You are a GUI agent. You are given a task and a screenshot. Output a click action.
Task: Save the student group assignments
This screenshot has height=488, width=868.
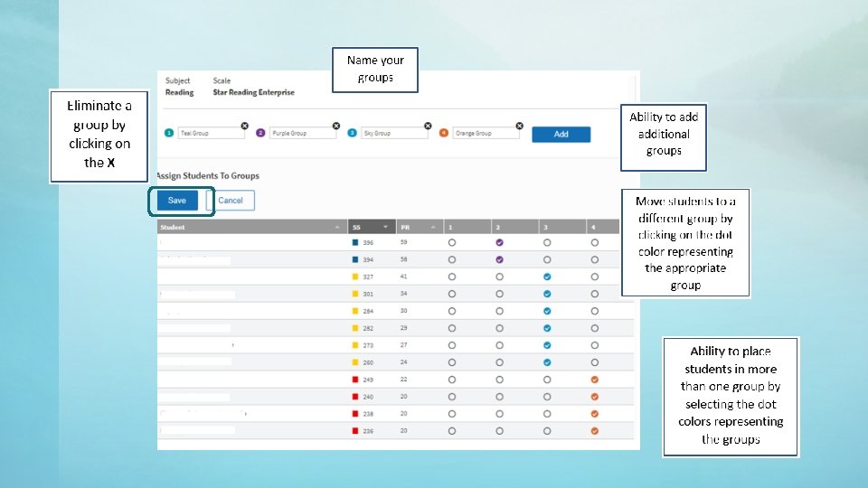click(x=177, y=201)
